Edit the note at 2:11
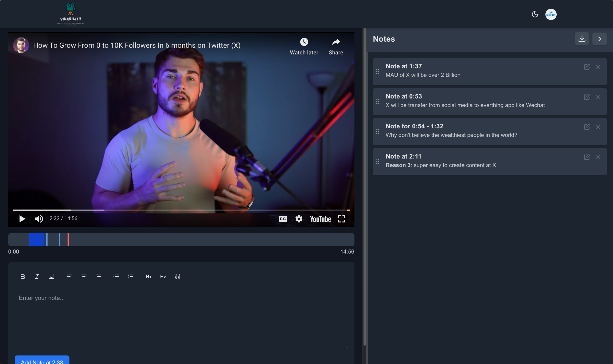Viewport: 613px width, 364px height. (587, 157)
